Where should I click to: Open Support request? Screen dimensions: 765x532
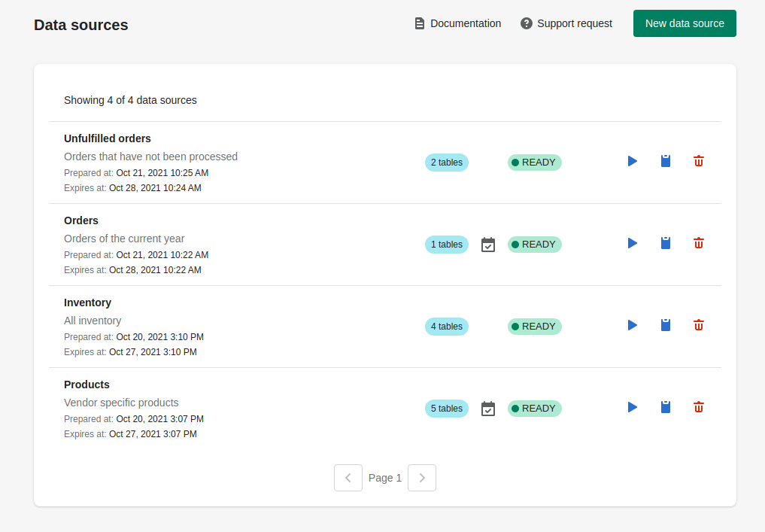pyautogui.click(x=566, y=23)
